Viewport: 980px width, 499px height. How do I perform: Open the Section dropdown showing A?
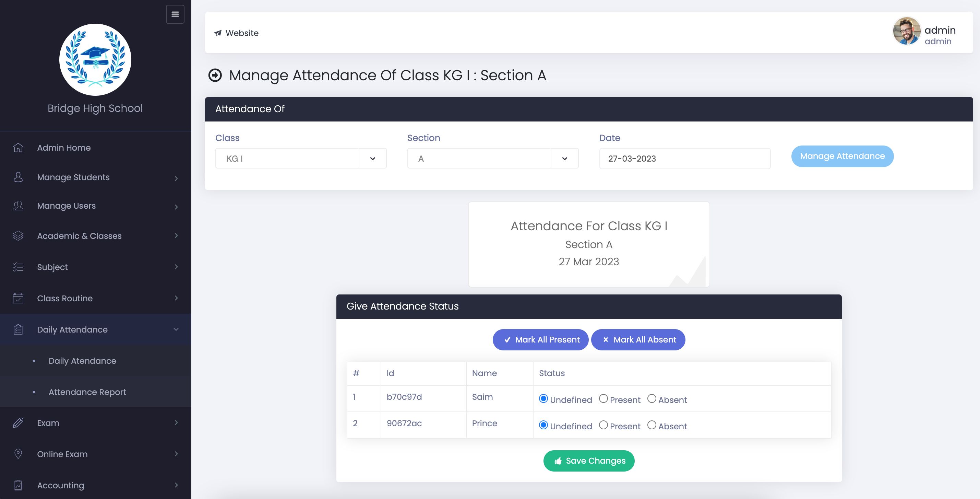pos(493,158)
